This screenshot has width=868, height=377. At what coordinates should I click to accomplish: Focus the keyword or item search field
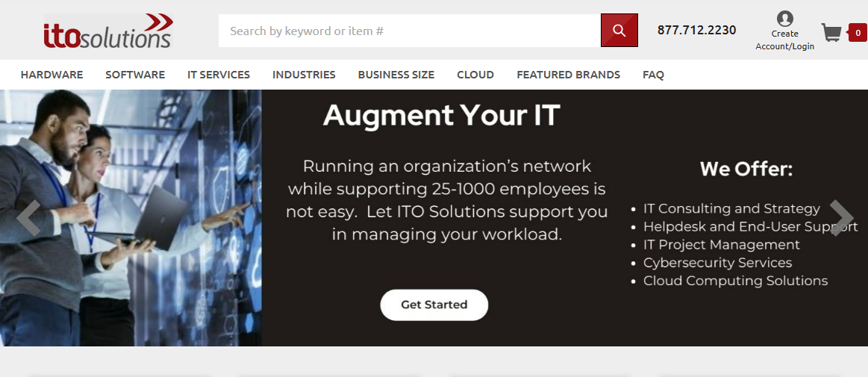[409, 31]
